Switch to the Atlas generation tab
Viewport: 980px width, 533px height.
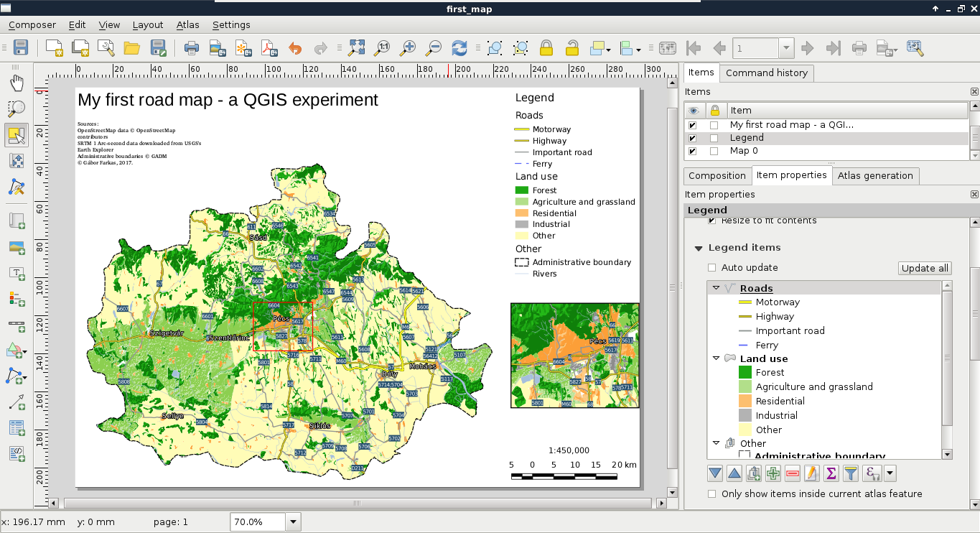tap(875, 176)
